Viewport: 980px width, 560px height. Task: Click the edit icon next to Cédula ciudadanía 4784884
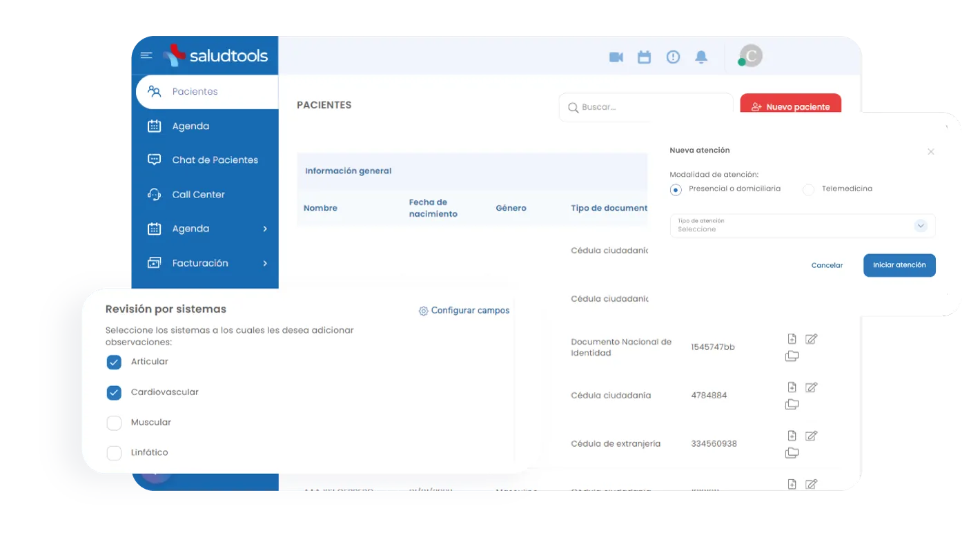click(812, 387)
